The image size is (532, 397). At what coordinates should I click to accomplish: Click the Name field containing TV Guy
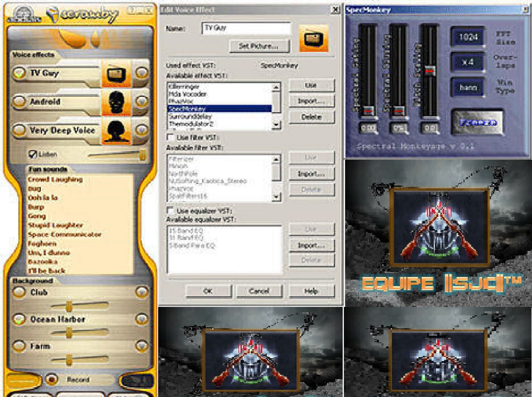246,28
